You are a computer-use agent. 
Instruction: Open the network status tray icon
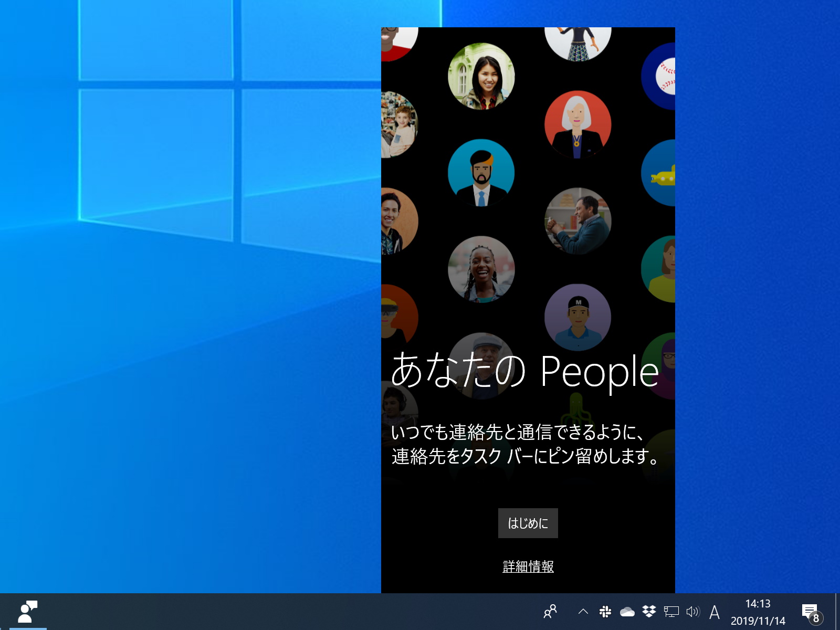(671, 612)
